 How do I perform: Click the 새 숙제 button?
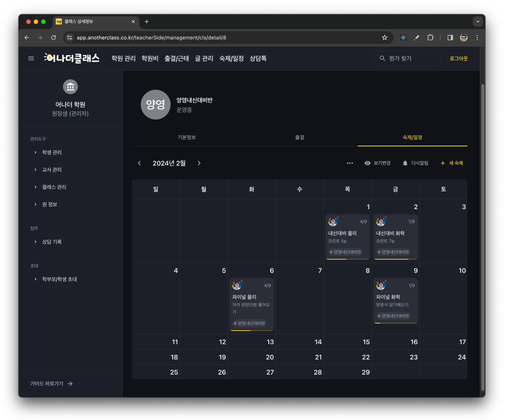[x=452, y=163]
